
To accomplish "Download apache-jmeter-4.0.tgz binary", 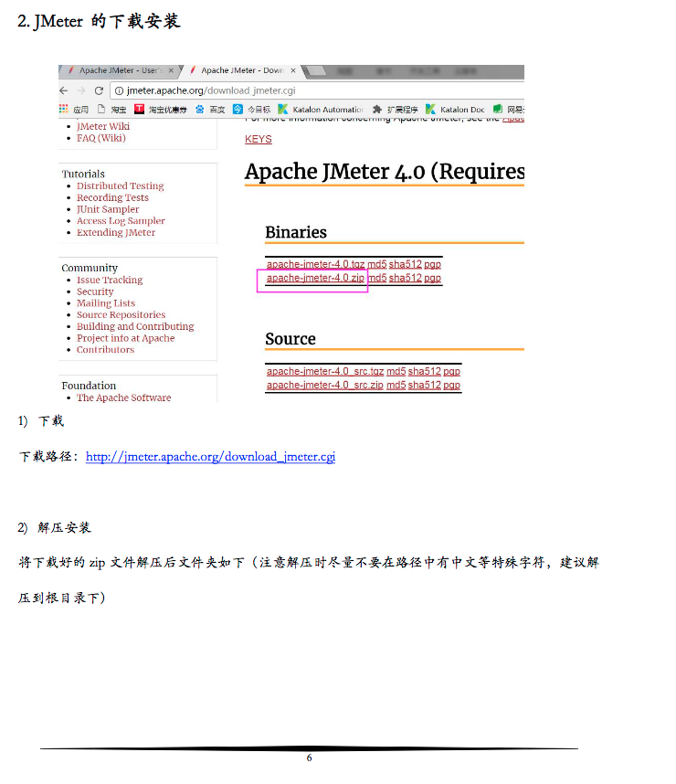I will 315,264.
